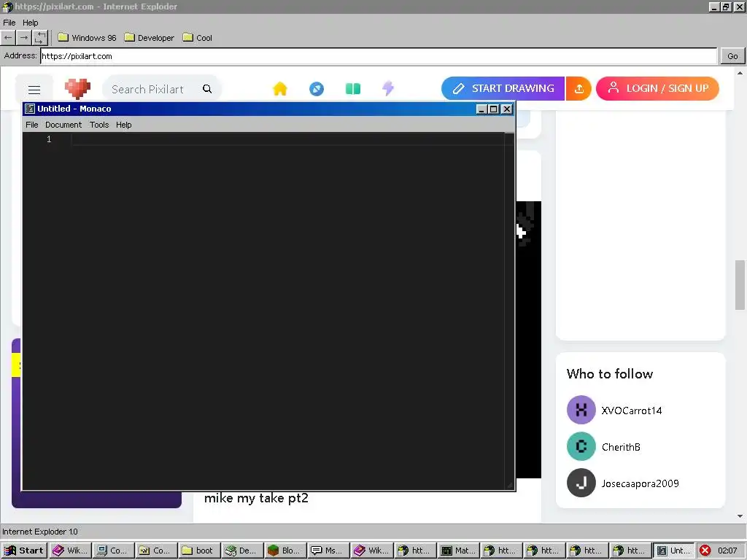Click the 'Who to follow' heading
Image resolution: width=747 pixels, height=560 pixels.
610,374
